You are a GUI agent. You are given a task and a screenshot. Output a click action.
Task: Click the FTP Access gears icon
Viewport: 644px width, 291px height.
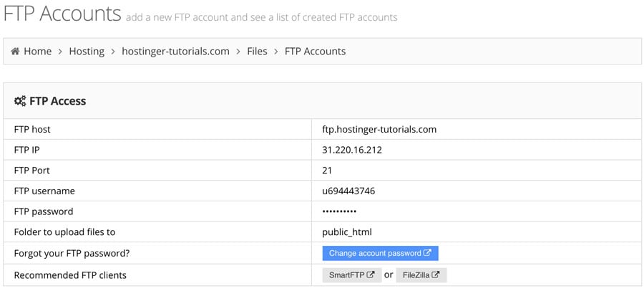[20, 101]
